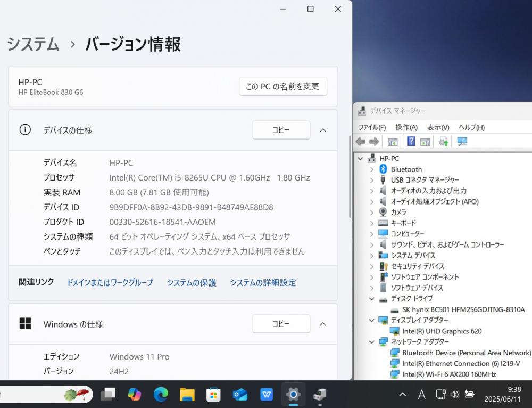The height and width of the screenshot is (408, 532).
Task: Open Task View from the taskbar
Action: click(x=108, y=394)
